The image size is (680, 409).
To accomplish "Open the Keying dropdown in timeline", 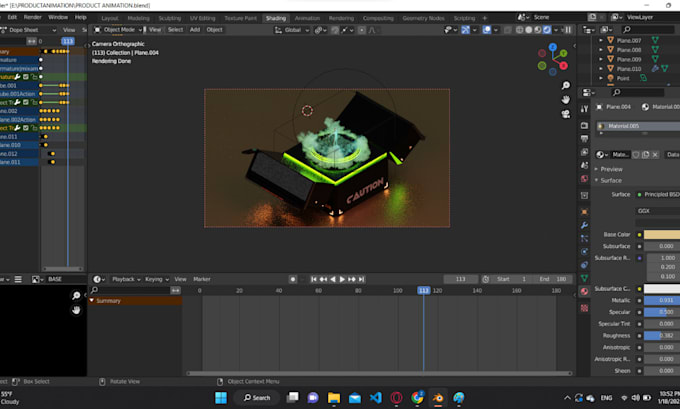I will pos(157,279).
